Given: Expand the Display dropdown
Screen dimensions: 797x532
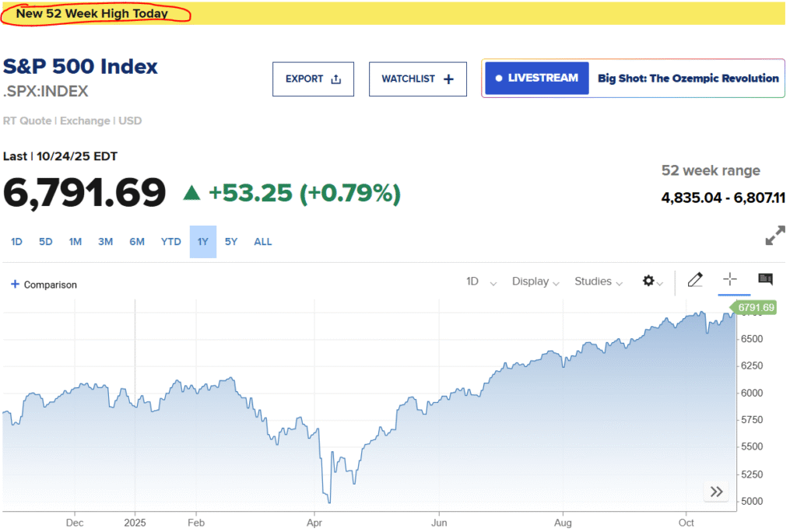Looking at the screenshot, I should [x=535, y=282].
